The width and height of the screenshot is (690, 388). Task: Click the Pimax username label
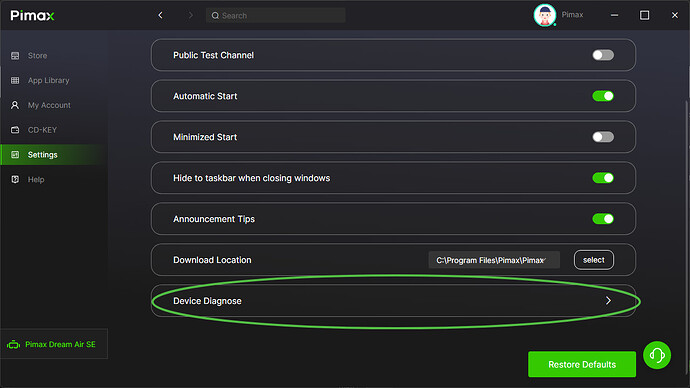(572, 15)
